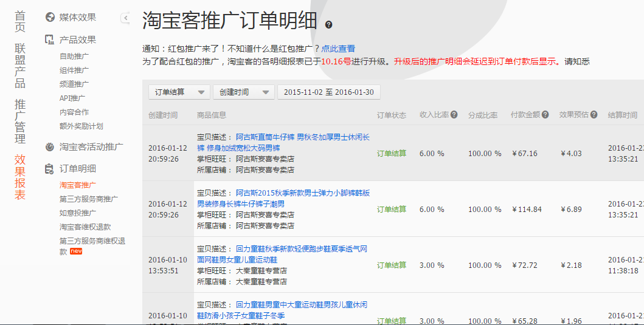The width and height of the screenshot is (644, 325).
Task: Select 淘宝客维权退款 in sidebar
Action: pos(85,227)
